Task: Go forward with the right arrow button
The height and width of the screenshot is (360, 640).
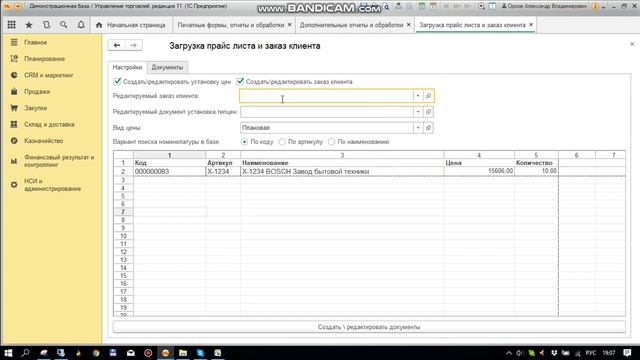Action: click(133, 45)
